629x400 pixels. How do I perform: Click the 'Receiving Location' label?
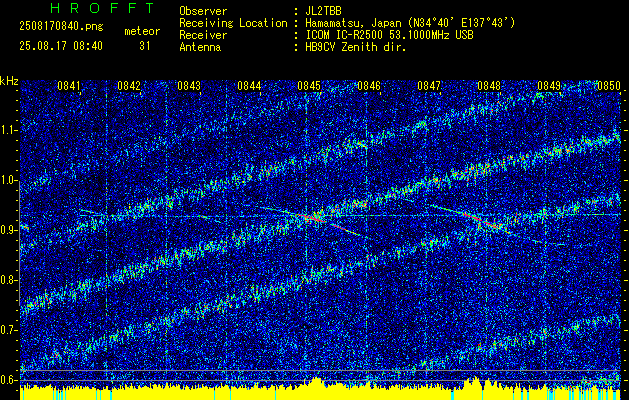[x=233, y=23]
